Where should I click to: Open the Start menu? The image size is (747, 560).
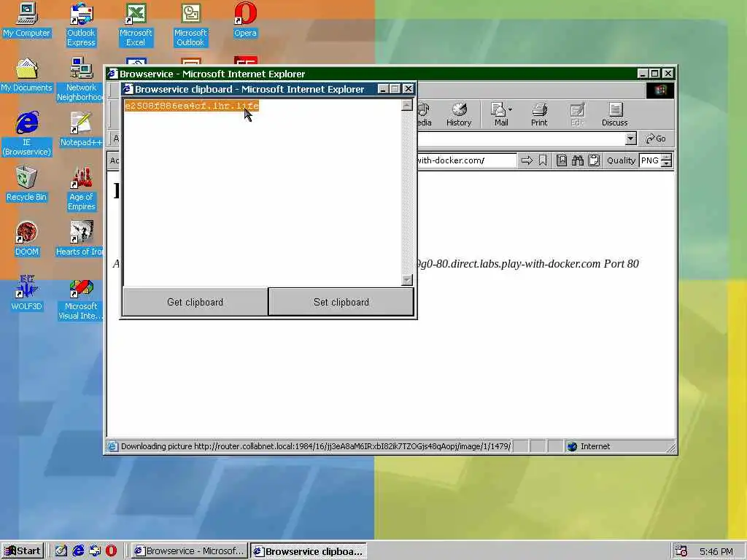click(23, 551)
